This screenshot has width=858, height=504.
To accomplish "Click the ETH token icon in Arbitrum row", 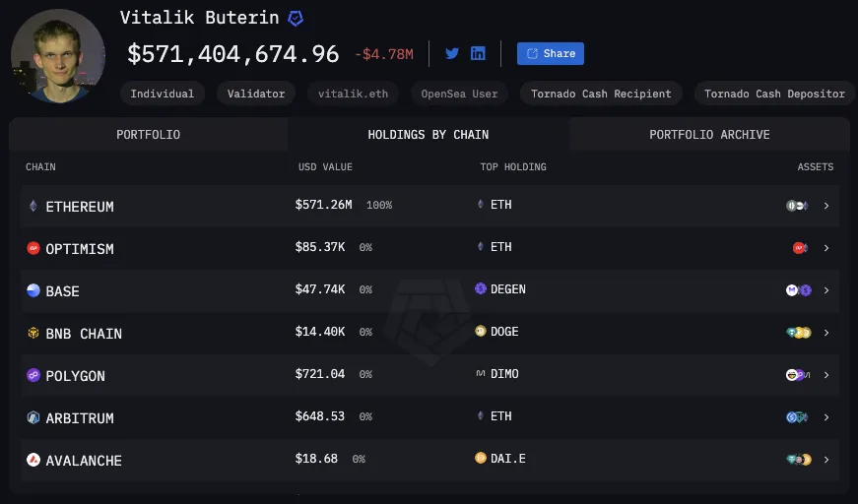I will [481, 415].
